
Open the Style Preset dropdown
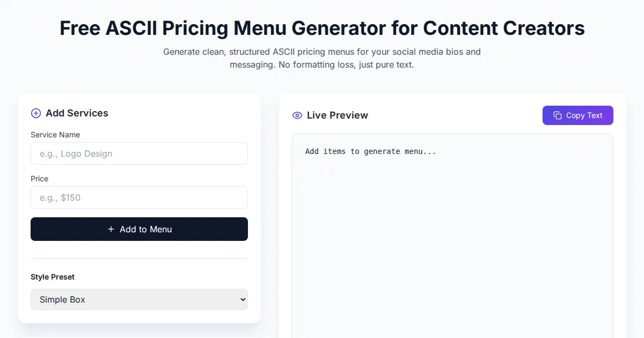click(139, 299)
